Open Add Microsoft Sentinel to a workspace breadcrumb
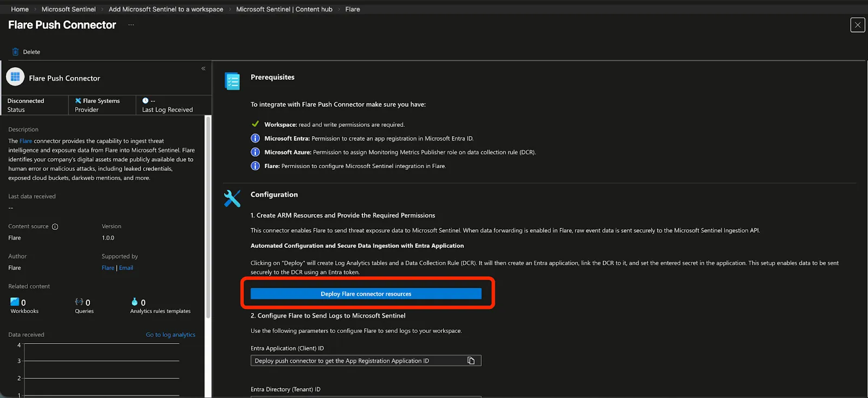 (x=165, y=9)
